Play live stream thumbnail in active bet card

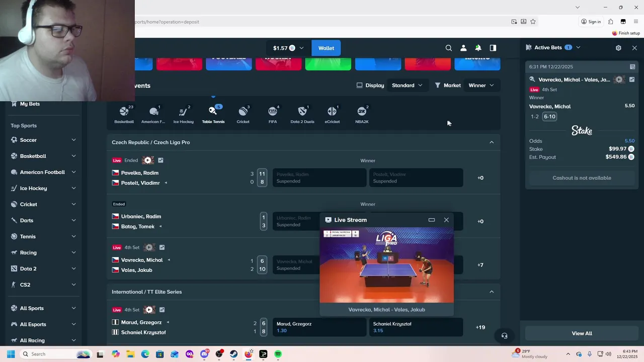(619, 79)
